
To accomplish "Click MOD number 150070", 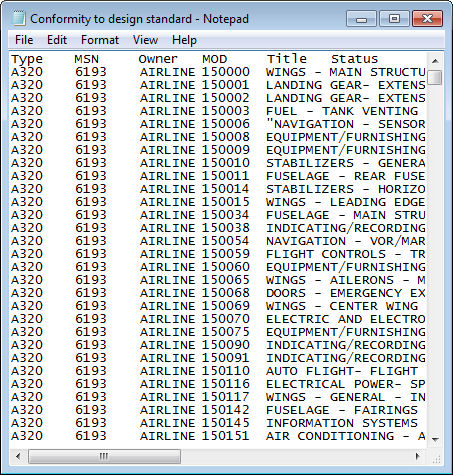I will click(226, 319).
